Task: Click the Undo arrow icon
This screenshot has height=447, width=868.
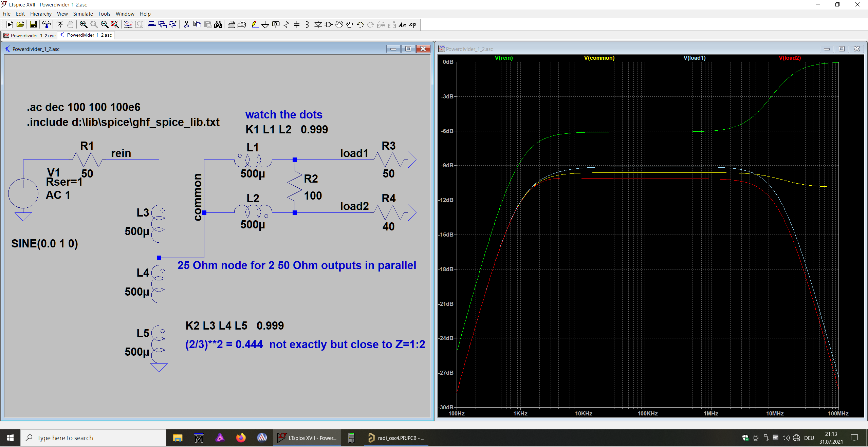Action: point(360,24)
